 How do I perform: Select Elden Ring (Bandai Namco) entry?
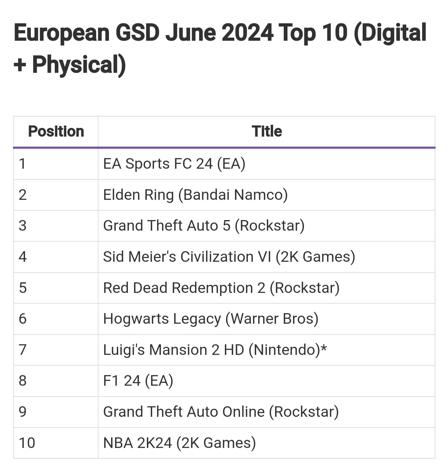195,195
